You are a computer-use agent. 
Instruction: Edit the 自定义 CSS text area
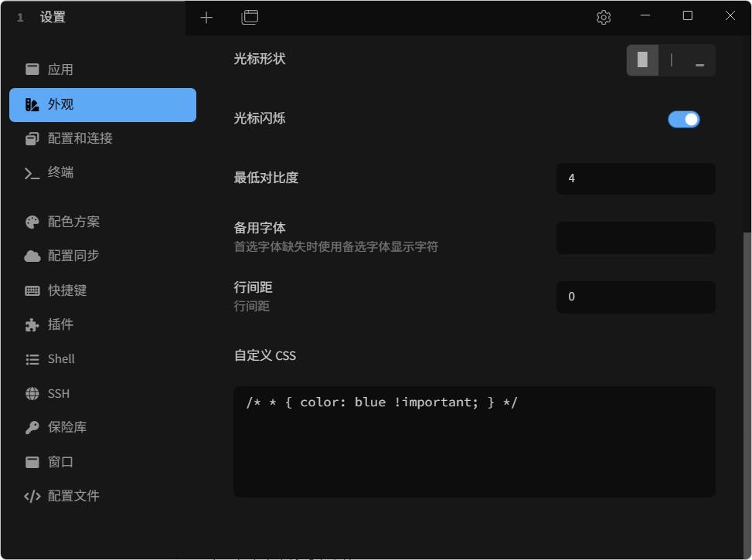pyautogui.click(x=474, y=440)
